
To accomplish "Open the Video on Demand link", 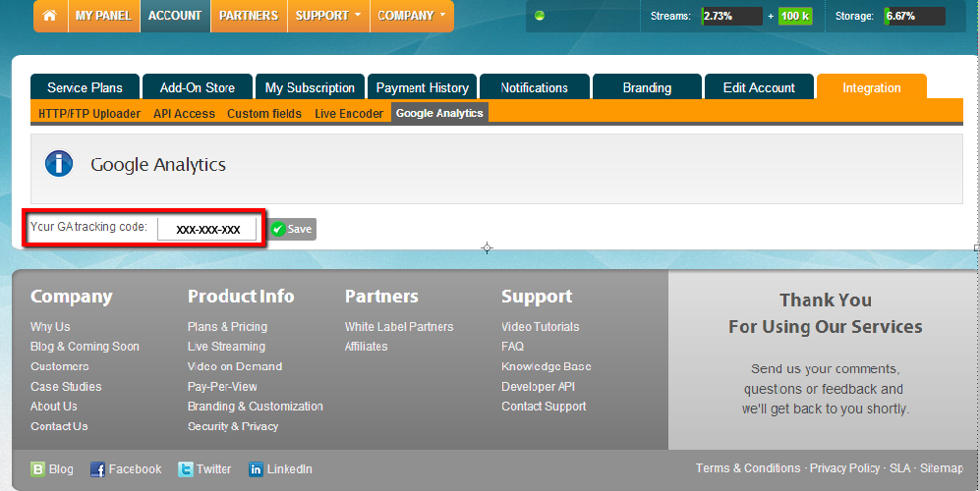I will (x=235, y=366).
